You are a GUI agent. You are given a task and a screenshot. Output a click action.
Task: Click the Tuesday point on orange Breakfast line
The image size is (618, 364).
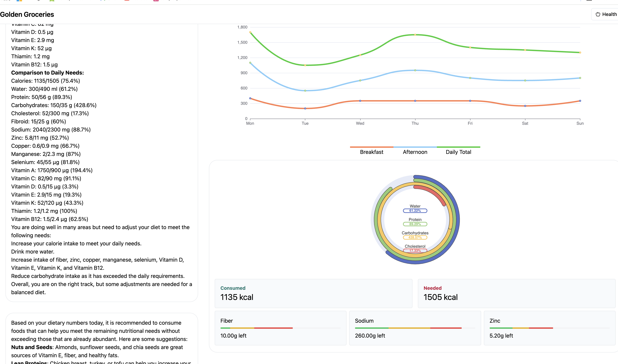(305, 108)
